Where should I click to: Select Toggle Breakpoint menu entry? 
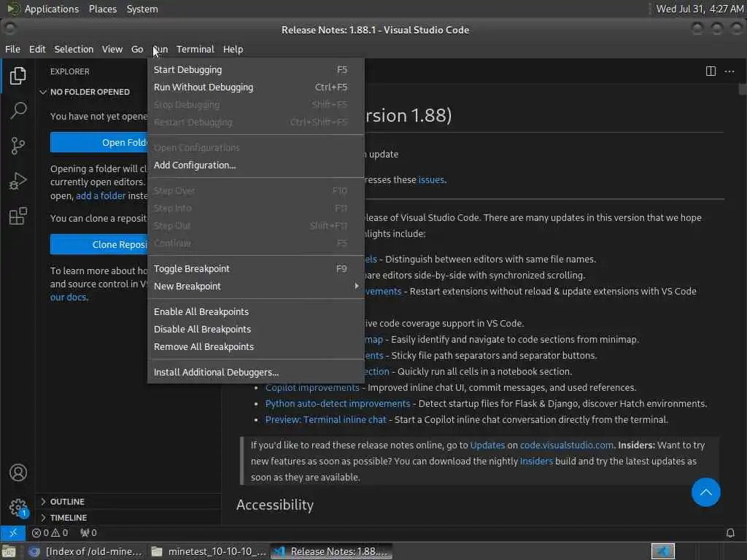[x=256, y=268]
